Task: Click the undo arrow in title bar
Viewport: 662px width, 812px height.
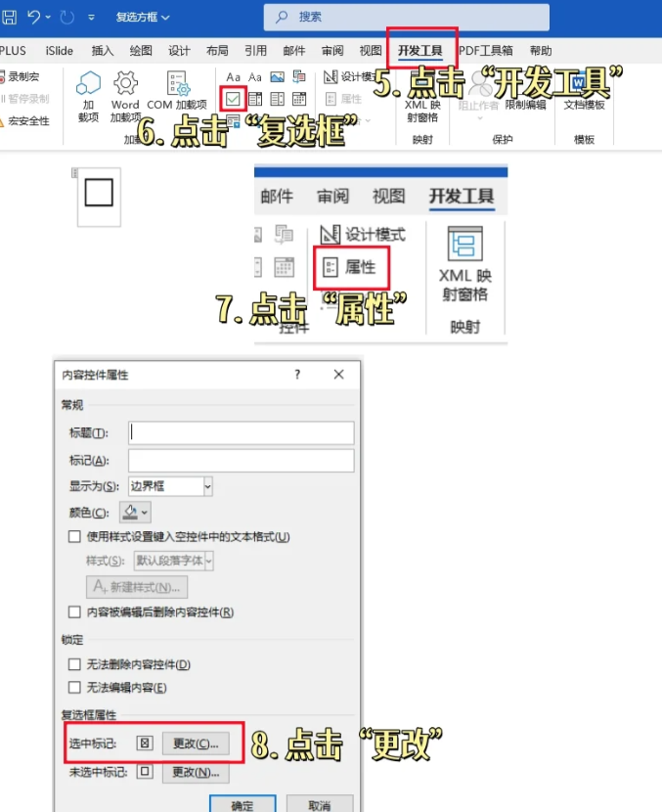Action: 34,17
